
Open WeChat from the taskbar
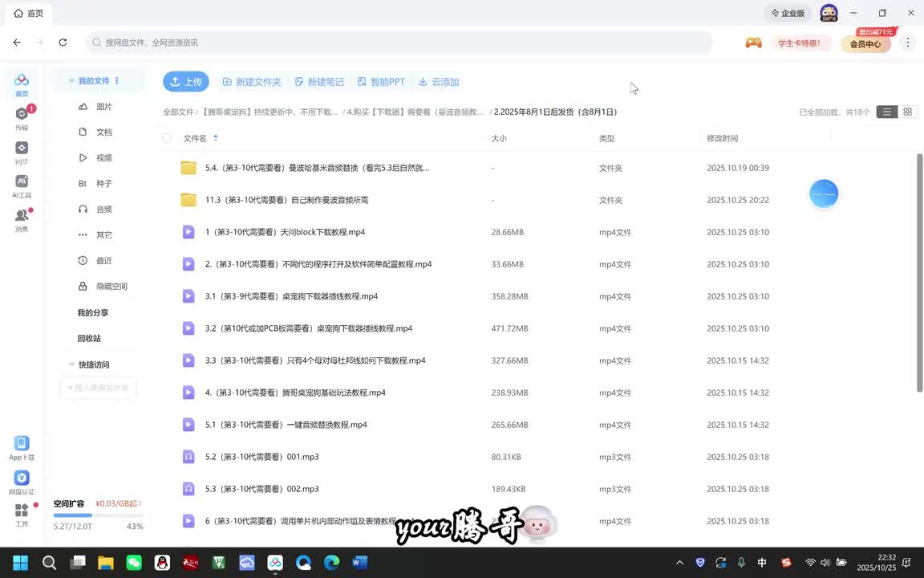(134, 563)
